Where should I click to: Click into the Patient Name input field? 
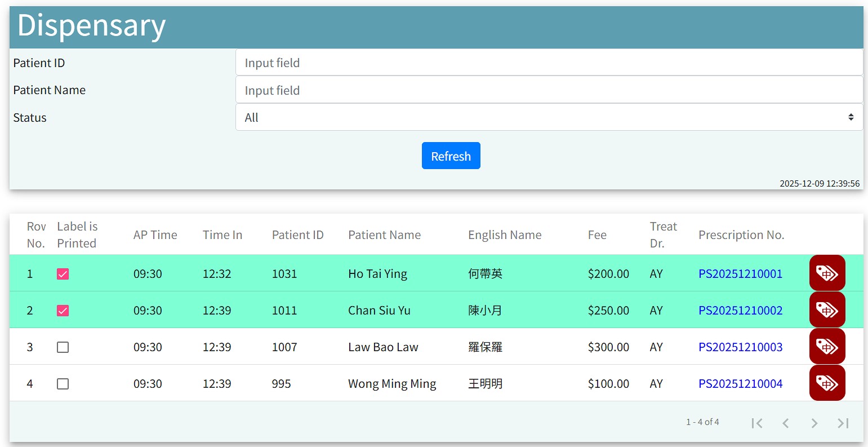click(549, 90)
